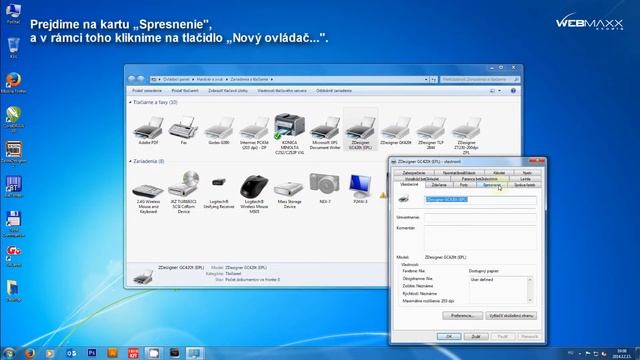Click Pridať tlačiareň in toolbar

tap(185, 91)
